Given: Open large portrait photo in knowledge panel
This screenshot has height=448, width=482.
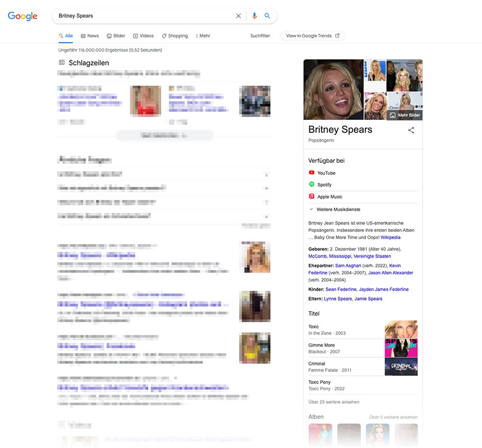Looking at the screenshot, I should pyautogui.click(x=333, y=90).
